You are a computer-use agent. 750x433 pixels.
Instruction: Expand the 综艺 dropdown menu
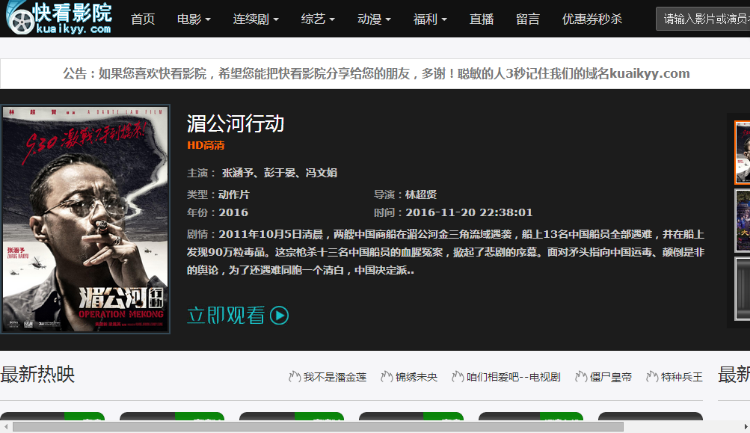pyautogui.click(x=318, y=19)
